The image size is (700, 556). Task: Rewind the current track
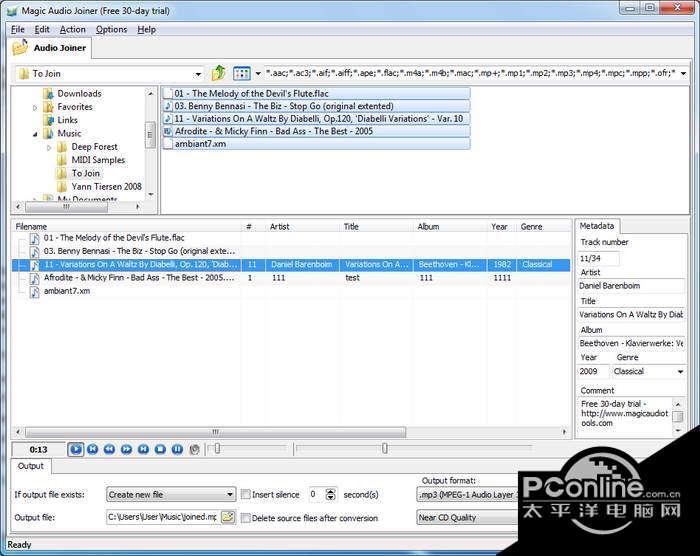[x=109, y=449]
